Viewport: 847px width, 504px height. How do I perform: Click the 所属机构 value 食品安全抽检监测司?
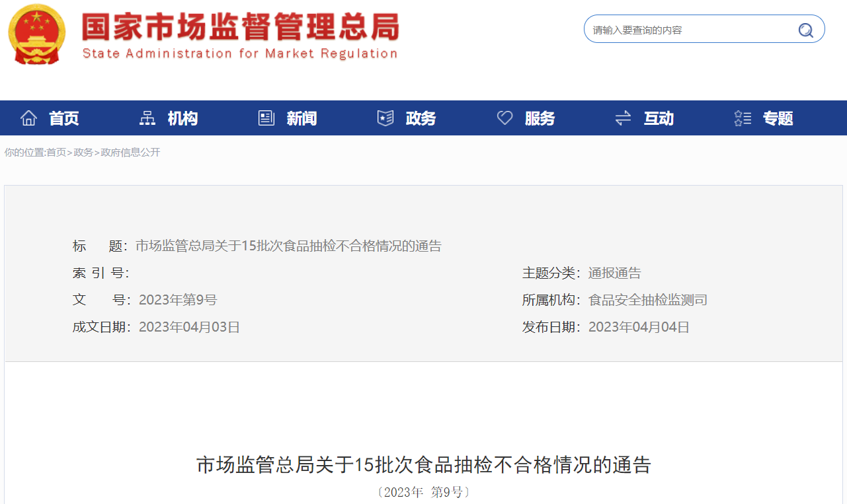(x=648, y=300)
